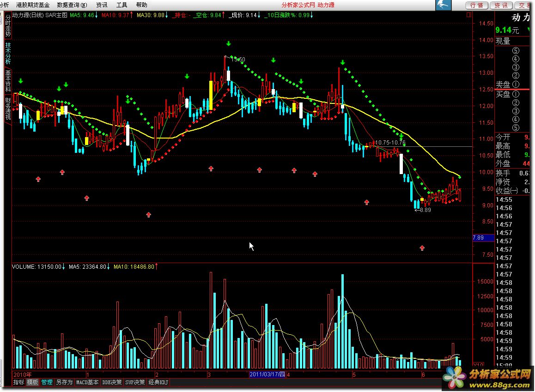This screenshot has width=535, height=392.
Task: Click the 最高 high price row
Action: coord(513,146)
